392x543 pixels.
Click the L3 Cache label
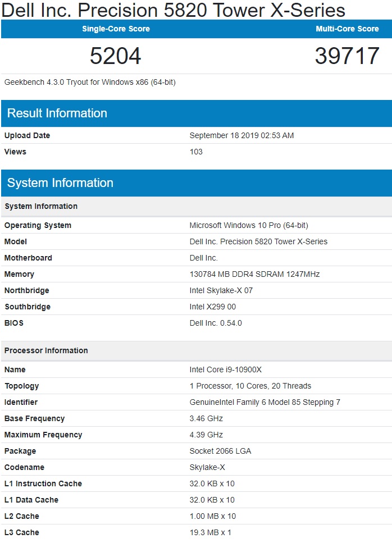[21, 532]
